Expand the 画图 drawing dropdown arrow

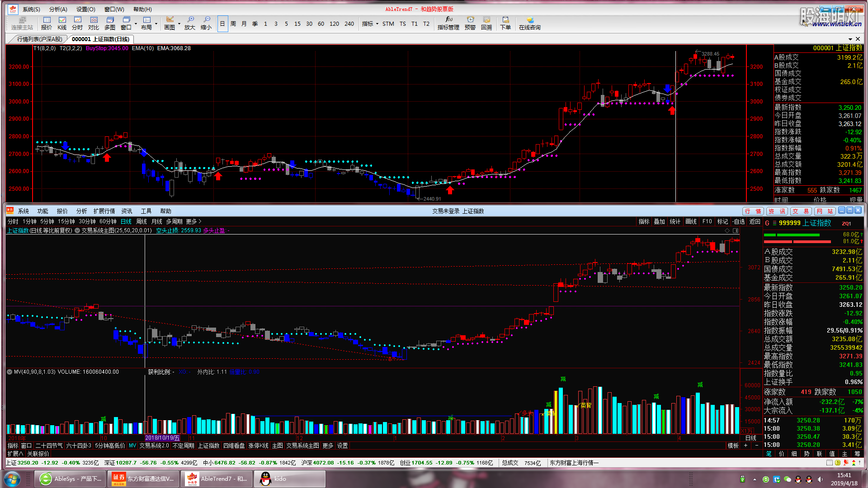[179, 24]
